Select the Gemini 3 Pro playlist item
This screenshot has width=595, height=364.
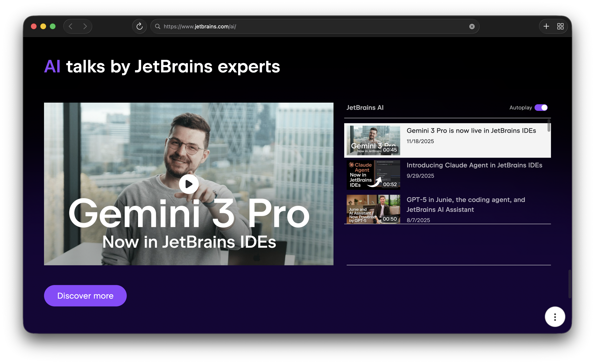(x=471, y=131)
